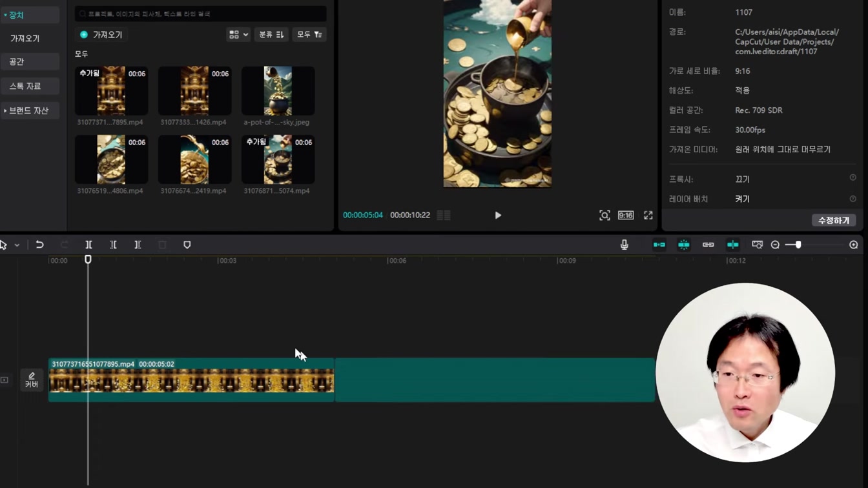Open the grid view layout dropdown
The height and width of the screenshot is (488, 868).
coord(238,34)
